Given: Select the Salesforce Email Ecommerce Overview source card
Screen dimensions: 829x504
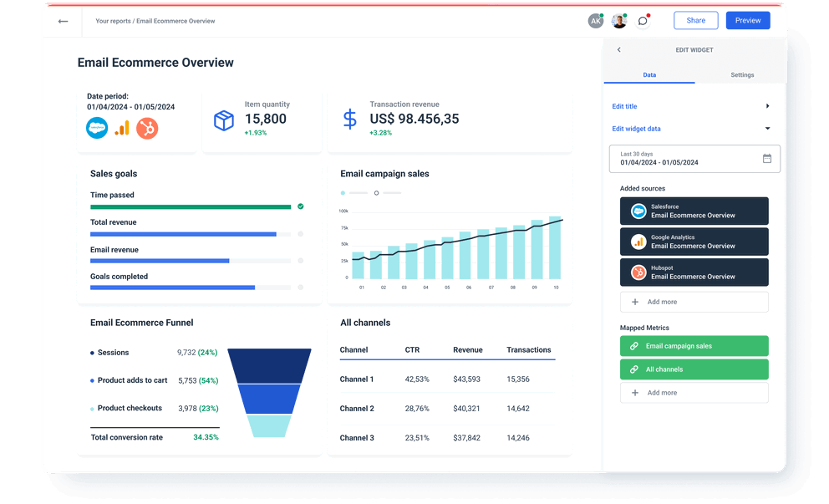Looking at the screenshot, I should click(694, 211).
